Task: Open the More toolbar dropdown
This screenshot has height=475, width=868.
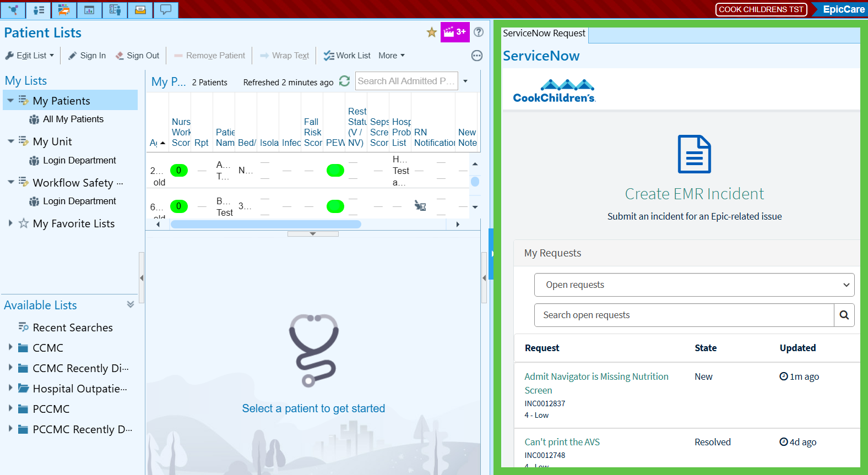Action: pos(392,56)
